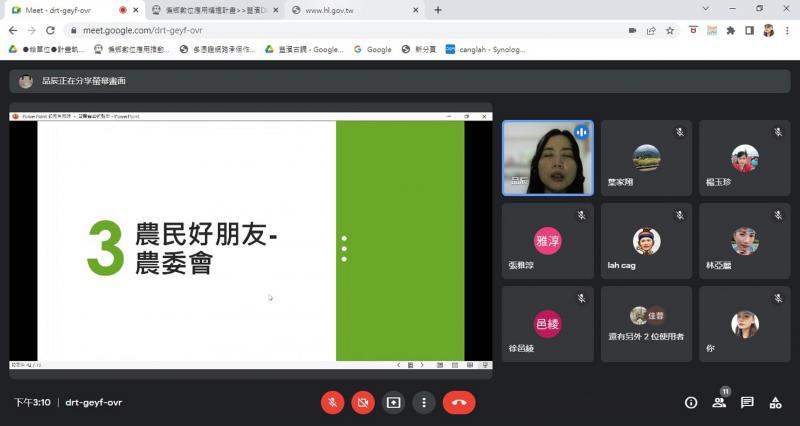Click the drt-geyf-ovr meeting code text
Image resolution: width=800 pixels, height=426 pixels.
pos(94,403)
